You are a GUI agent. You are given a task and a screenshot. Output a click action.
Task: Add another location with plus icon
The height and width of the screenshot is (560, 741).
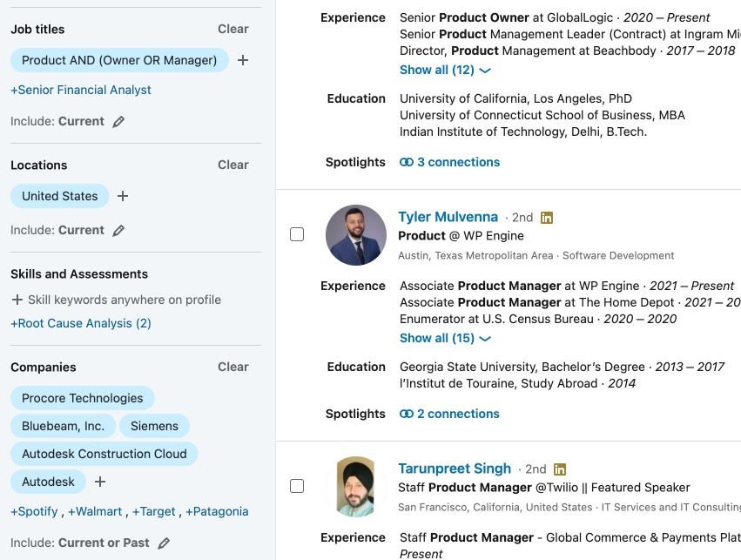123,196
